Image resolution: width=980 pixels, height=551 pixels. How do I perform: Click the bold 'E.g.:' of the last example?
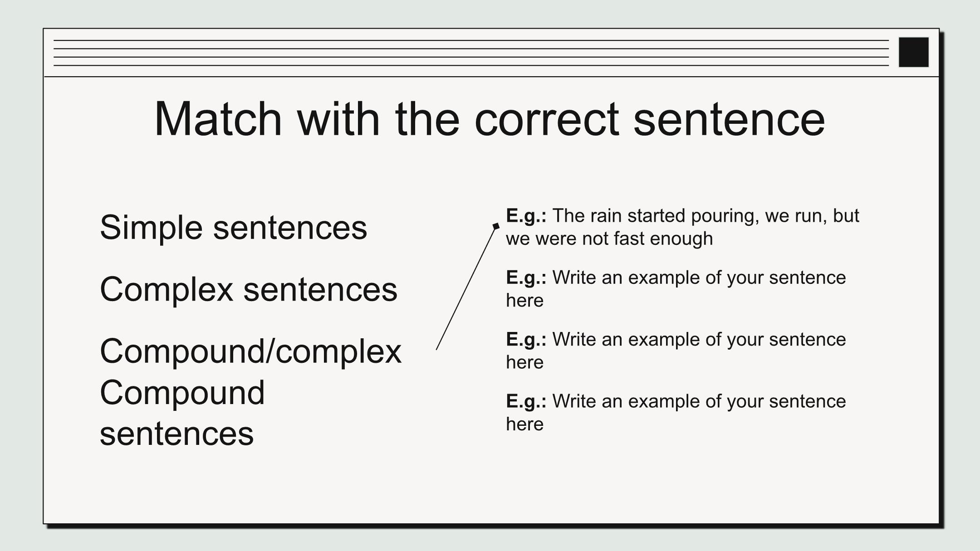point(526,401)
